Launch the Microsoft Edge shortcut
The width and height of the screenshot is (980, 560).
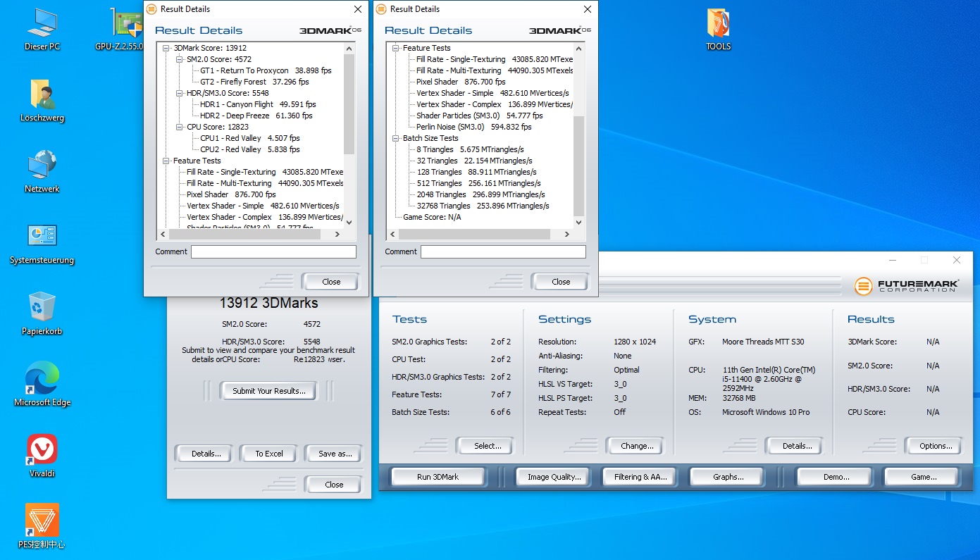[x=42, y=385]
